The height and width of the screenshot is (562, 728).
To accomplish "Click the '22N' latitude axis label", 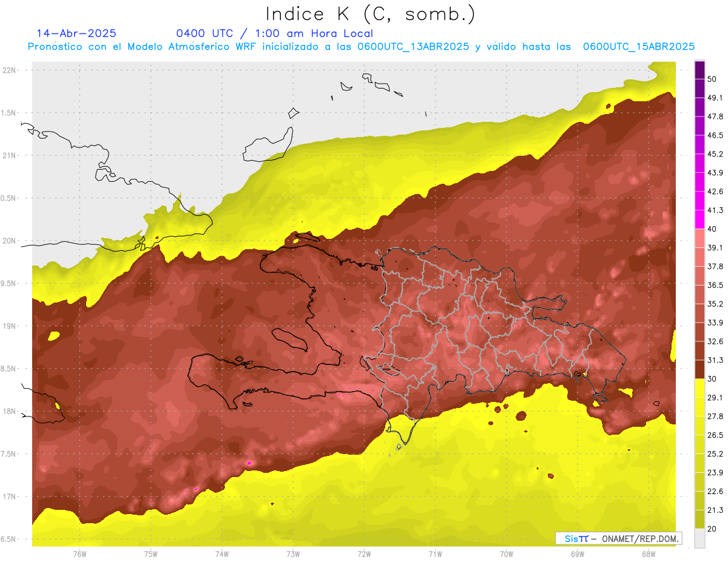I will tap(10, 70).
